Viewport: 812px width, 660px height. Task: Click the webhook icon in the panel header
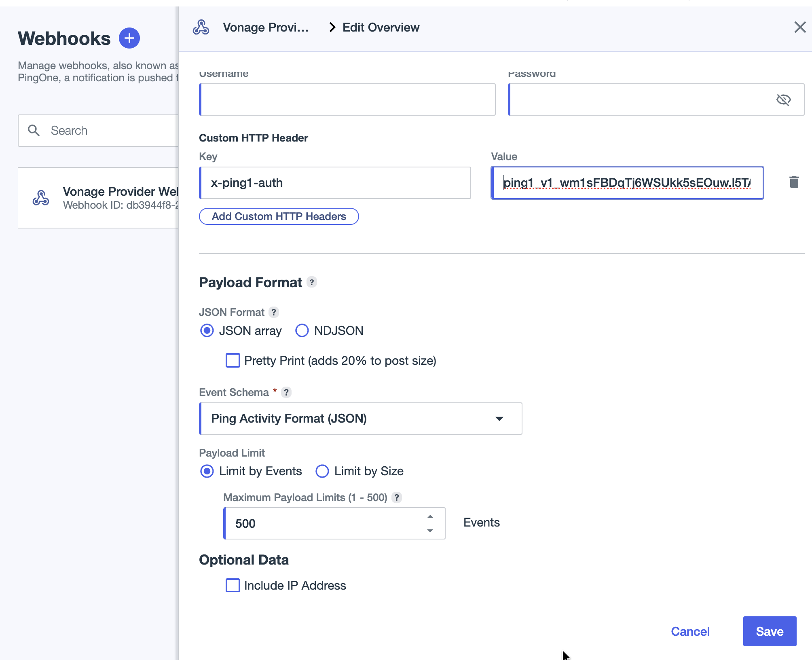click(x=201, y=27)
